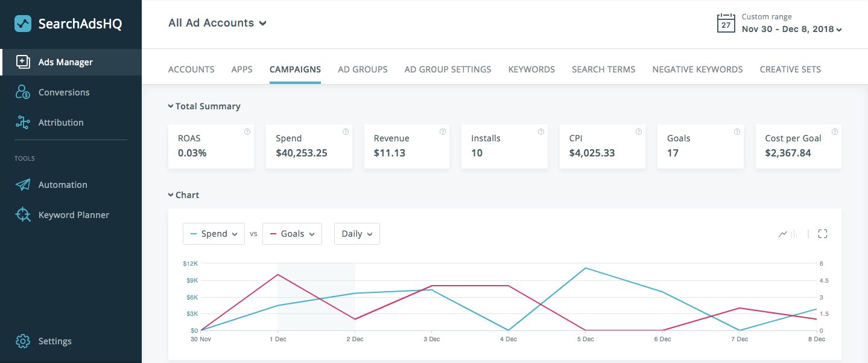Click the calendar icon next to Custom range
This screenshot has width=868, height=363.
[726, 23]
